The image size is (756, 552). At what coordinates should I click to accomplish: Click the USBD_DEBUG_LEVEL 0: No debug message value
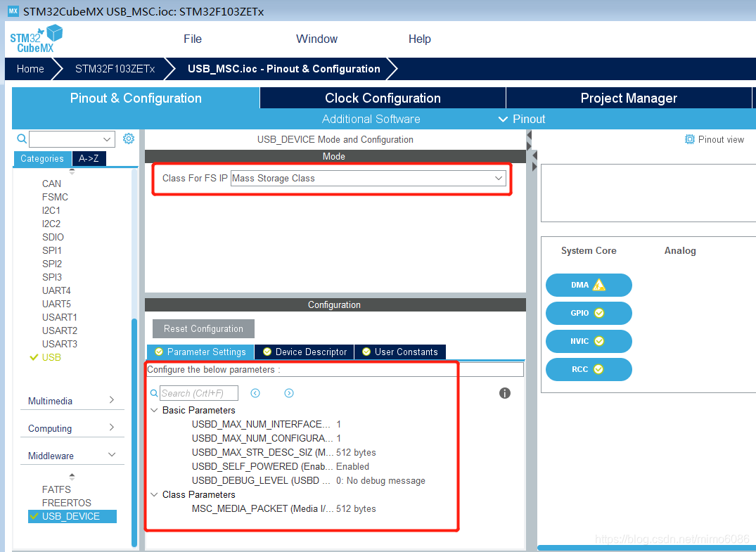pyautogui.click(x=380, y=481)
